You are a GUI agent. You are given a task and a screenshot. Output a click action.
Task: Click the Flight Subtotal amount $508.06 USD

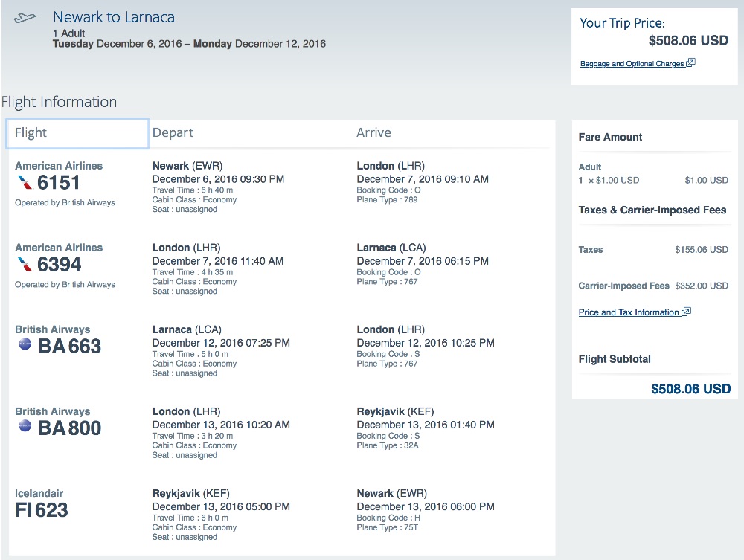[x=690, y=389]
